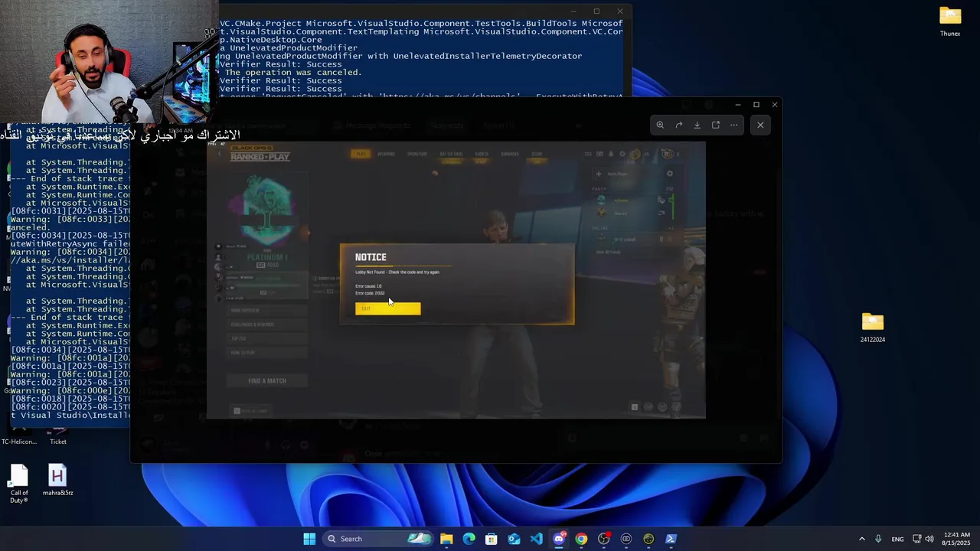
Task: Zoom the image with the magnifier icon
Action: [x=660, y=125]
